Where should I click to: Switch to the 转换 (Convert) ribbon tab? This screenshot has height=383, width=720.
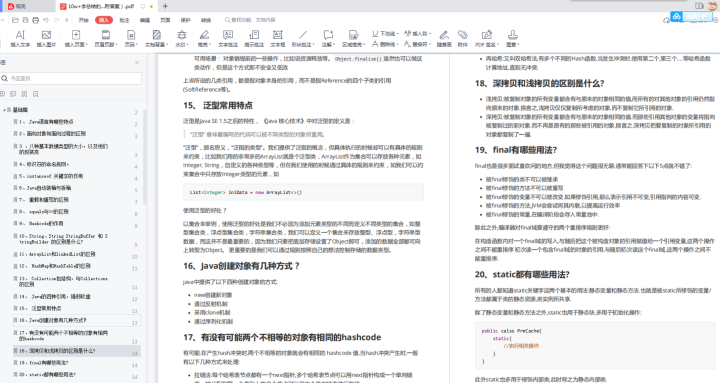(x=206, y=20)
